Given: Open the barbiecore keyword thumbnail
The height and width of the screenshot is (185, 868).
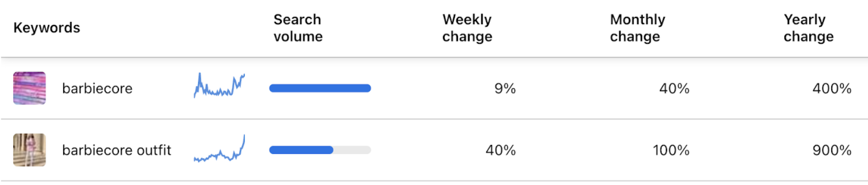Looking at the screenshot, I should coord(29,88).
